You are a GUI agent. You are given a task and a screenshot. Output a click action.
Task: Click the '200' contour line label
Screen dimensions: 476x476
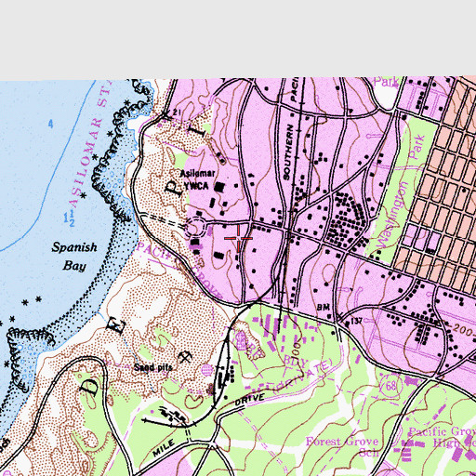464,330
